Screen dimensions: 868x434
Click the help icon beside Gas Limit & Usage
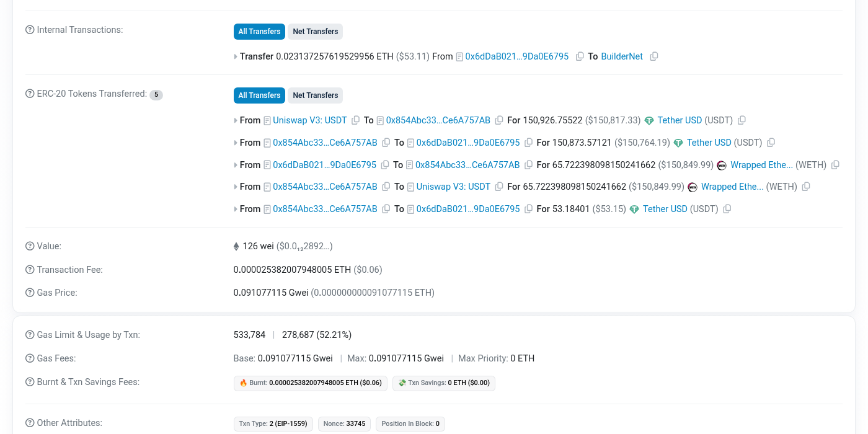point(30,335)
